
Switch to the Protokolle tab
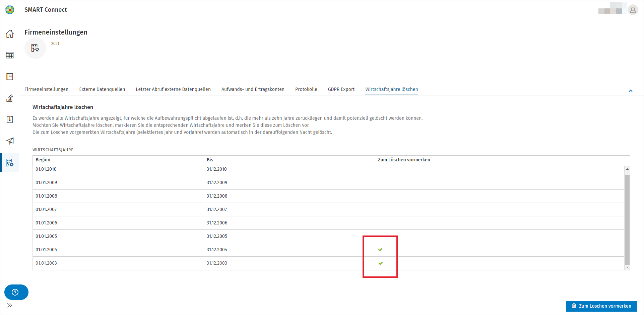pos(306,89)
